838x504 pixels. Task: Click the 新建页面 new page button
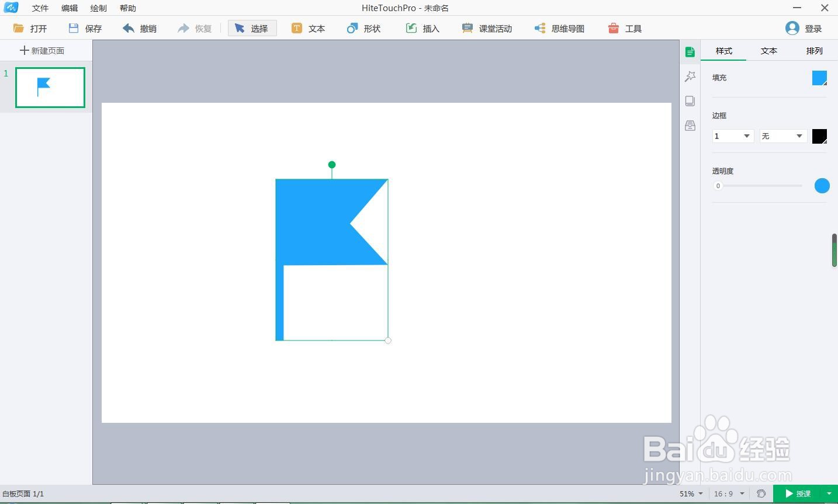click(x=42, y=50)
